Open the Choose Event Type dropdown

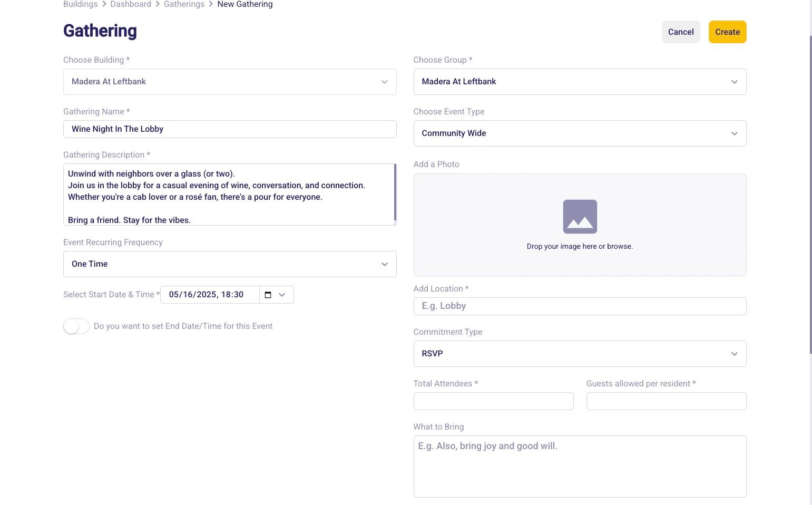coord(580,133)
